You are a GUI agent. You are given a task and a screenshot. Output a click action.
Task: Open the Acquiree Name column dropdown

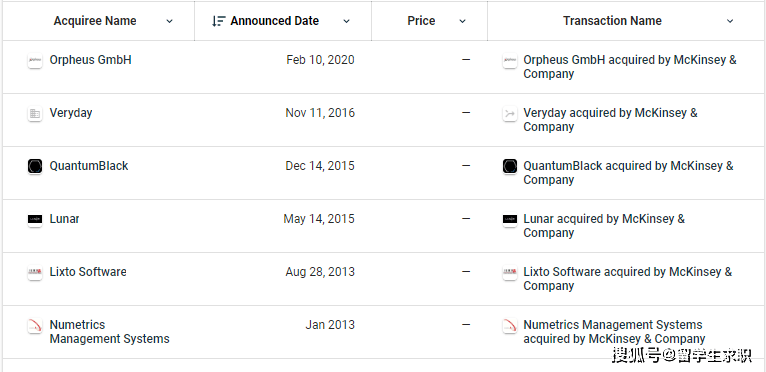tap(170, 21)
